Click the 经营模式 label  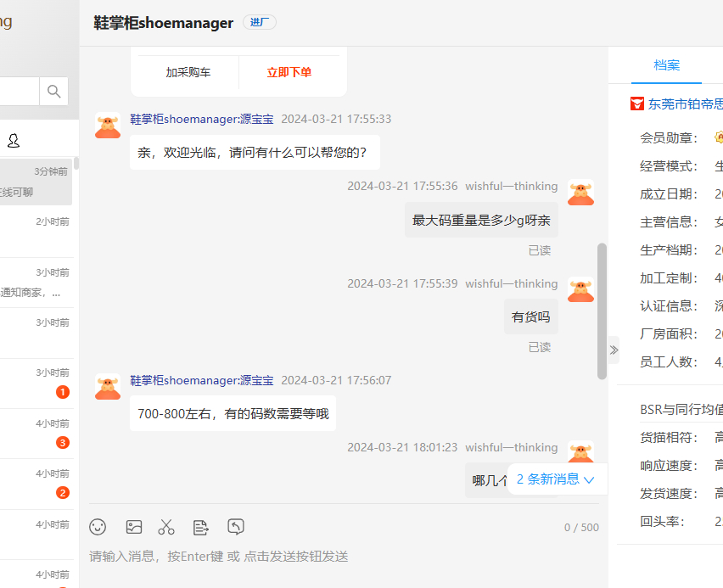[669, 166]
